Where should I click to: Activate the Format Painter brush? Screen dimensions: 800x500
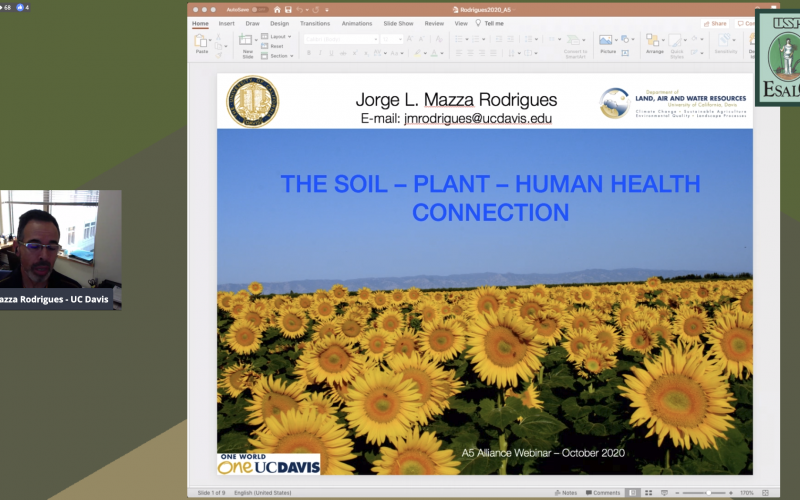pyautogui.click(x=218, y=55)
